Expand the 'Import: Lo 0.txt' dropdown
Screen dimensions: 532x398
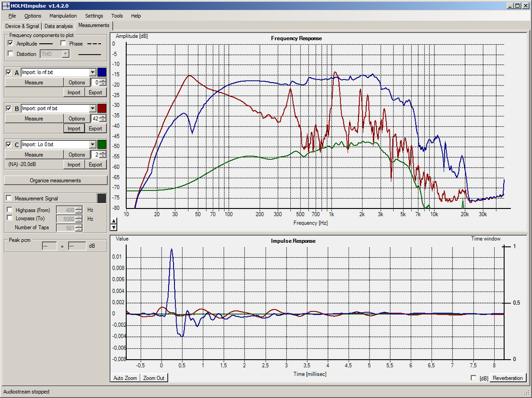[92, 144]
